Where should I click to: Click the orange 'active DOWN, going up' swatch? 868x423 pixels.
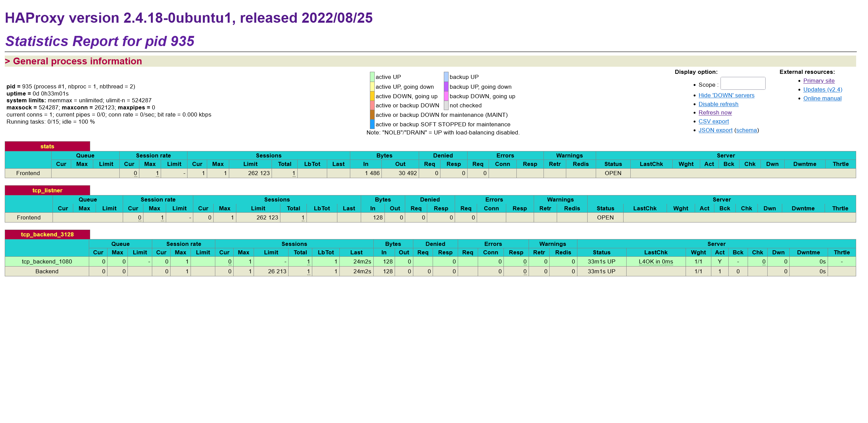click(372, 96)
